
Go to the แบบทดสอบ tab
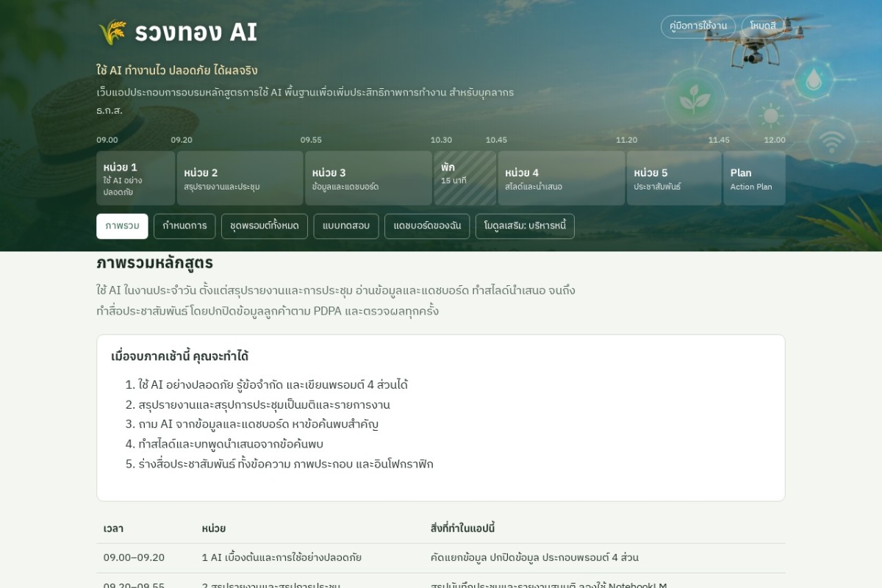tap(346, 226)
